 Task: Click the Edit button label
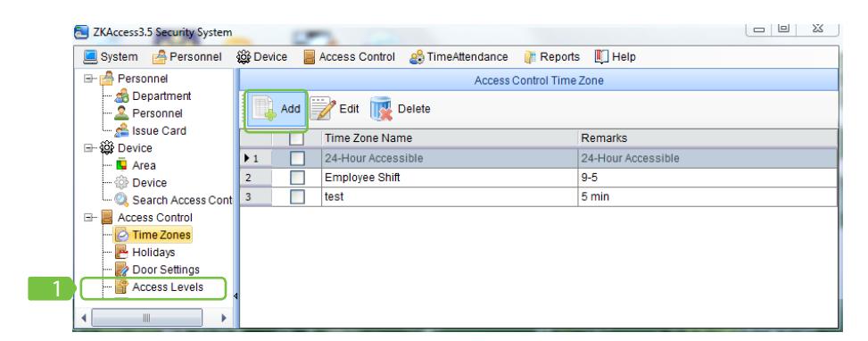(350, 109)
